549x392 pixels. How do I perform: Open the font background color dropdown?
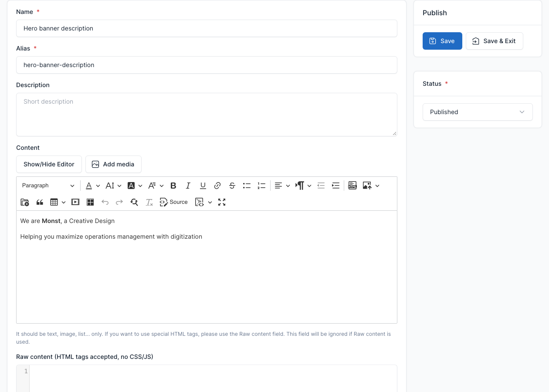[x=135, y=186]
